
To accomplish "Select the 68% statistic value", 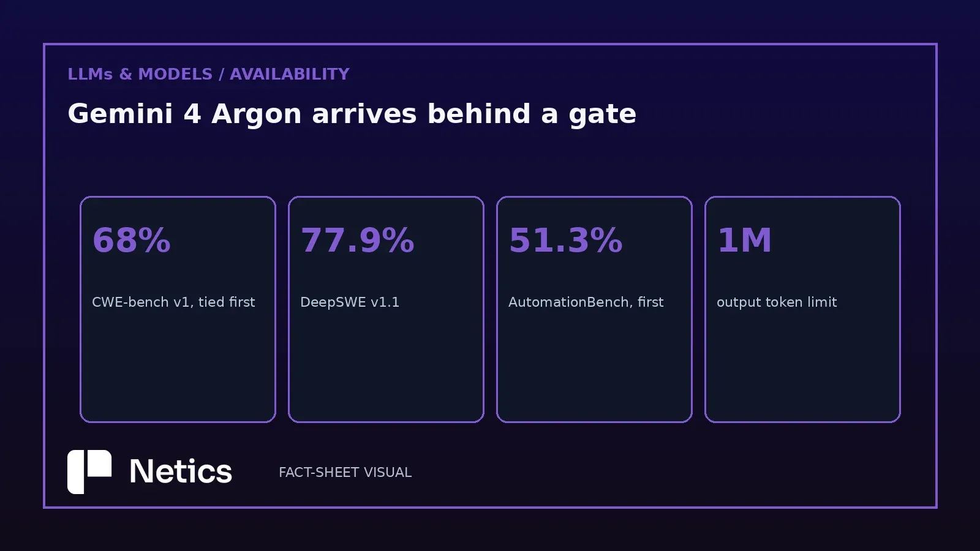I will (x=131, y=240).
